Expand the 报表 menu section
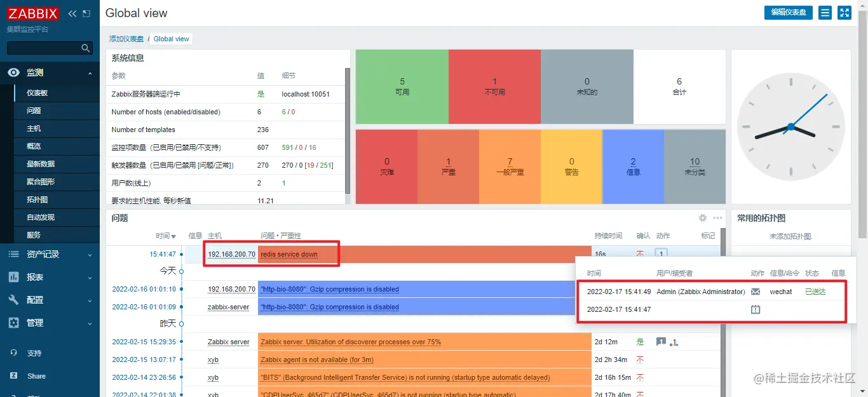Image resolution: width=868 pixels, height=397 pixels. (x=50, y=277)
